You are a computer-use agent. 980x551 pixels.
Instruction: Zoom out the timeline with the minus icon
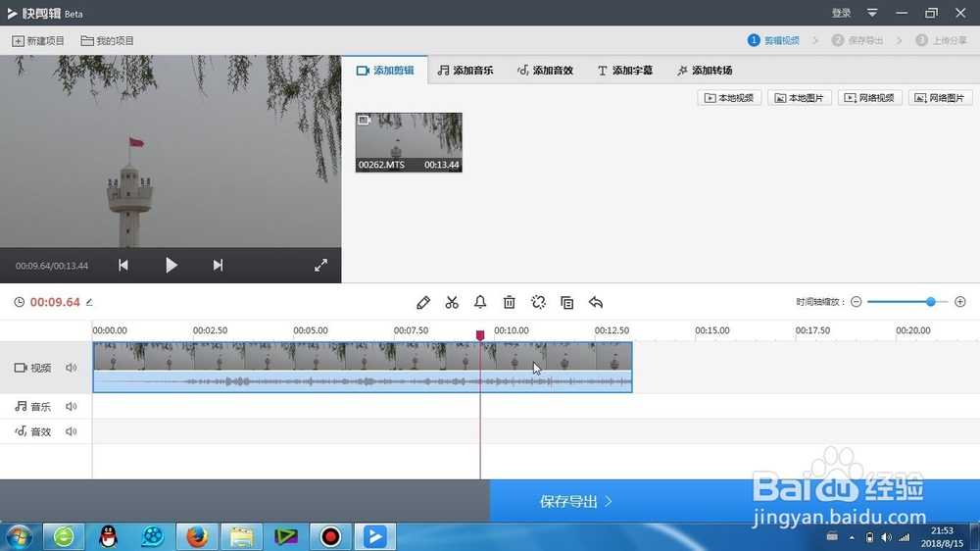(x=857, y=302)
